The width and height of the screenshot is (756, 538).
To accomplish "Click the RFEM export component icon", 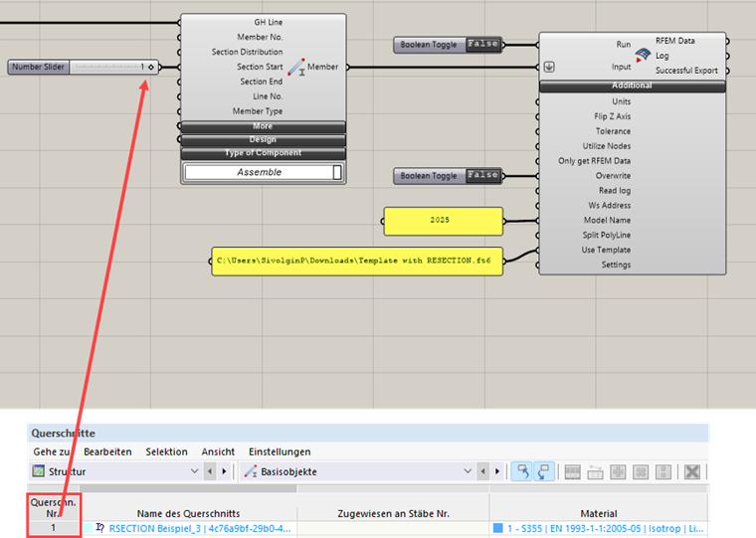I will pos(643,55).
